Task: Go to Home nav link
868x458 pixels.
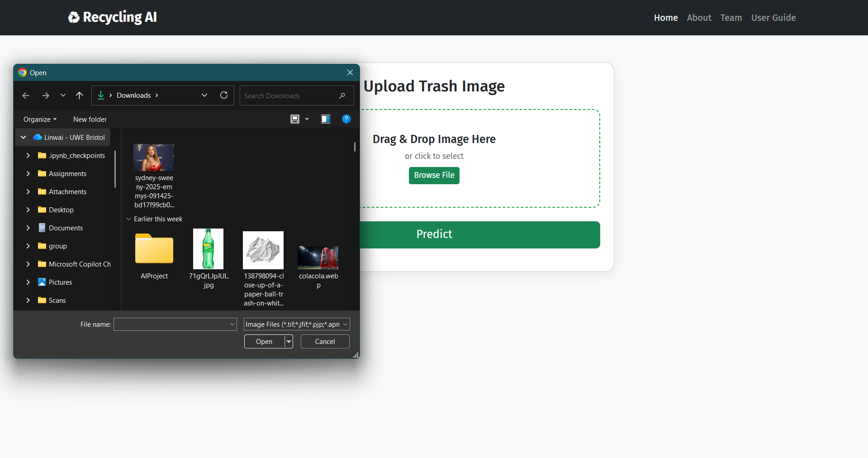Action: pos(666,18)
